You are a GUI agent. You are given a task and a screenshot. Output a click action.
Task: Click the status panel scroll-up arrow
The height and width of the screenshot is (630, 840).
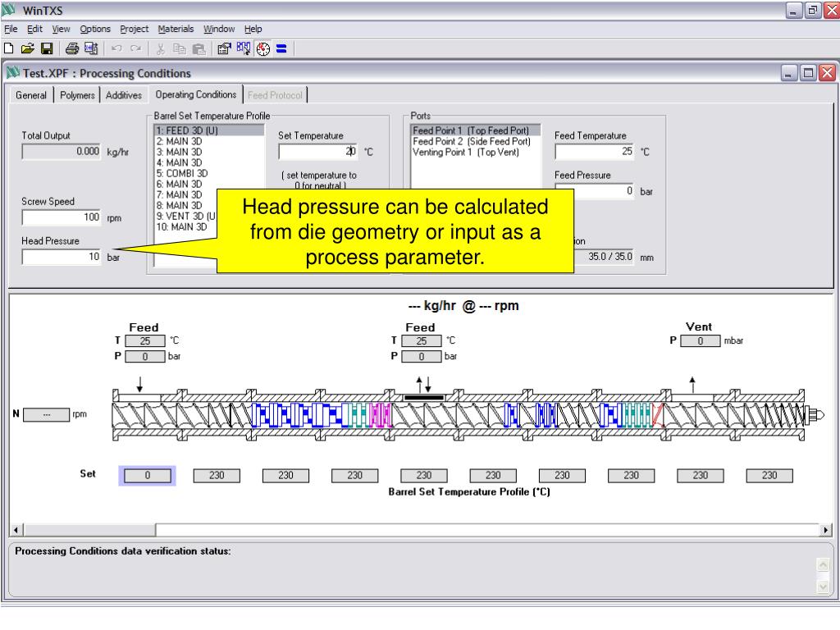tap(823, 564)
